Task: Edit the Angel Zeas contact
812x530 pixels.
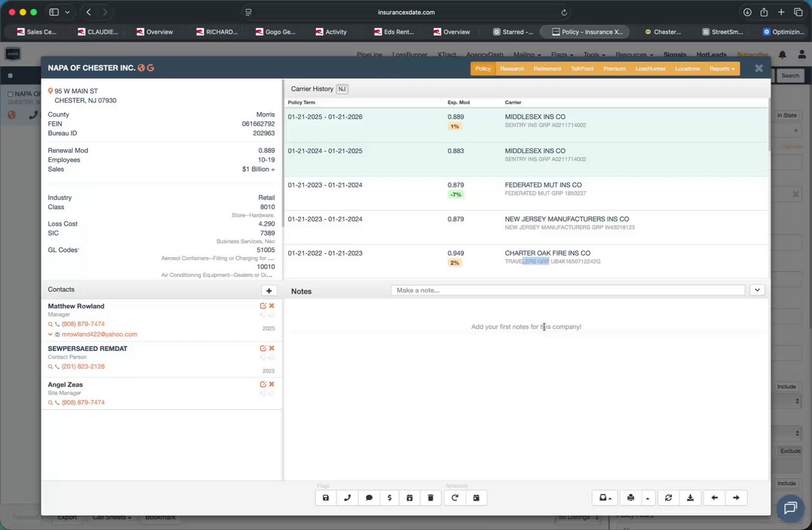Action: (x=263, y=385)
